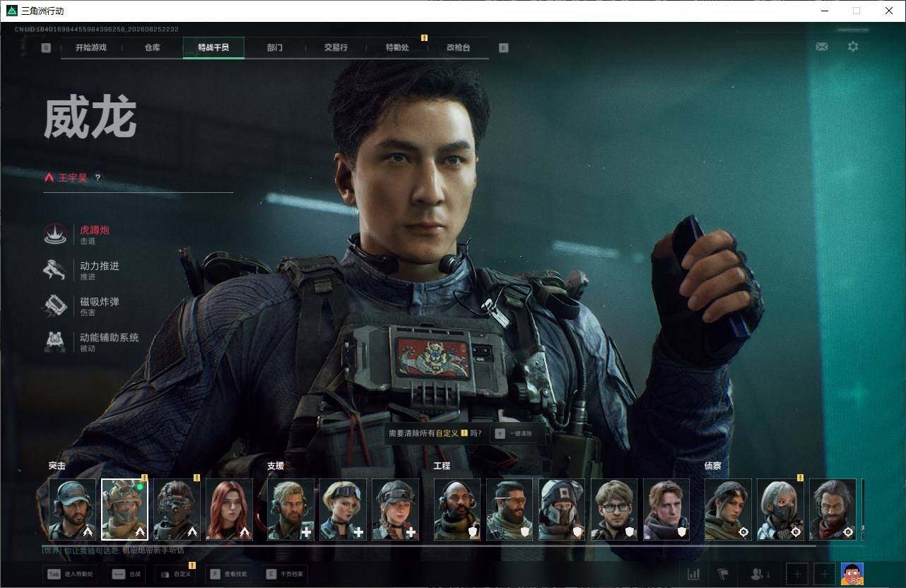This screenshot has height=588, width=906.
Task: Select the first 工程 operator with headset
Action: click(457, 510)
